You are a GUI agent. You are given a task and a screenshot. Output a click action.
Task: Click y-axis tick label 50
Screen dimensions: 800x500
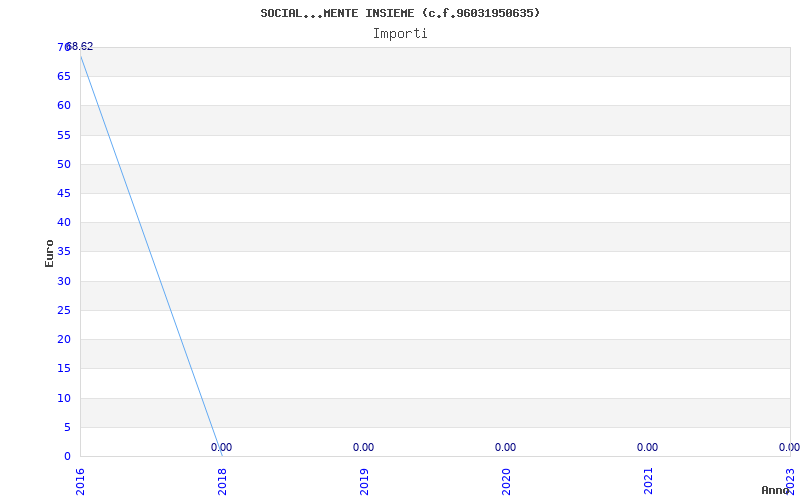pyautogui.click(x=64, y=164)
